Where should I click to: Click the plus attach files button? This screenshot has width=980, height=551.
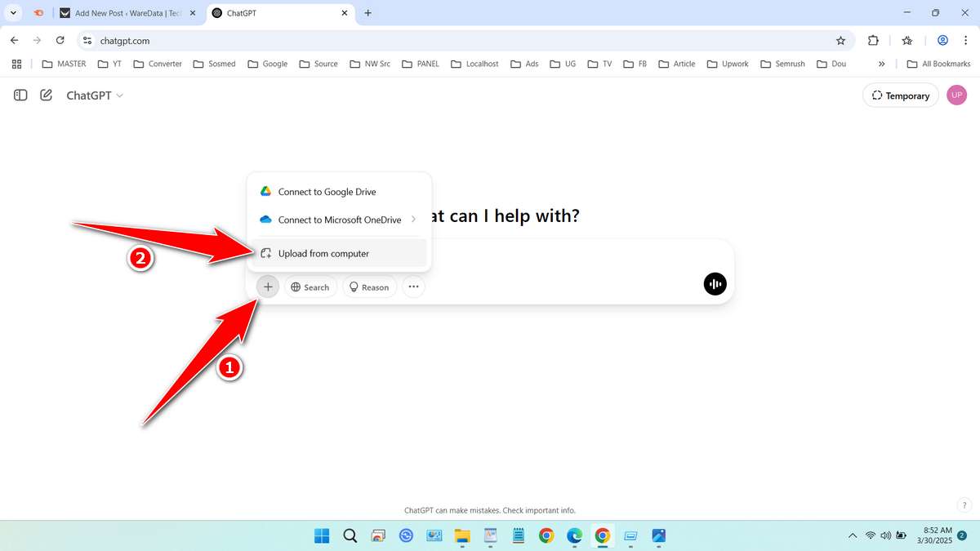point(268,287)
